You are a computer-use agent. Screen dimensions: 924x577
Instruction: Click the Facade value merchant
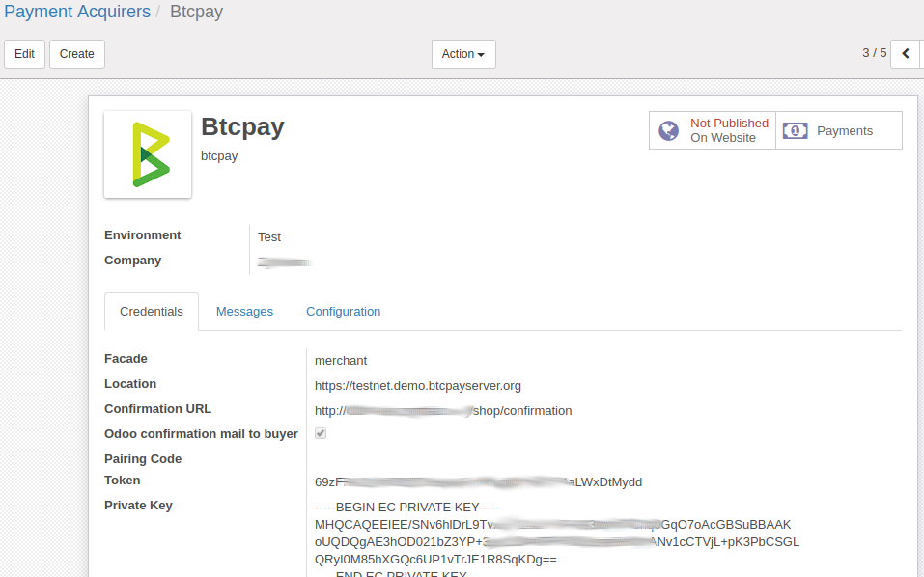(x=341, y=360)
